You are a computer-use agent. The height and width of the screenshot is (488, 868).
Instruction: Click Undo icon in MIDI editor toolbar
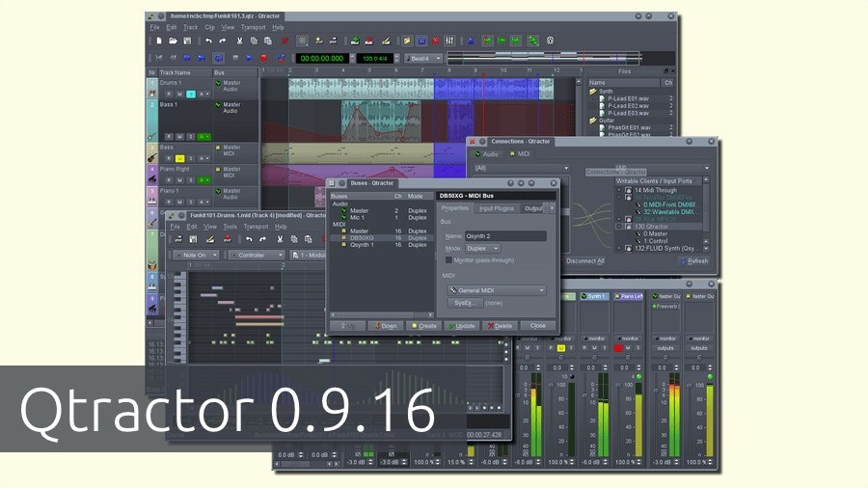point(249,239)
